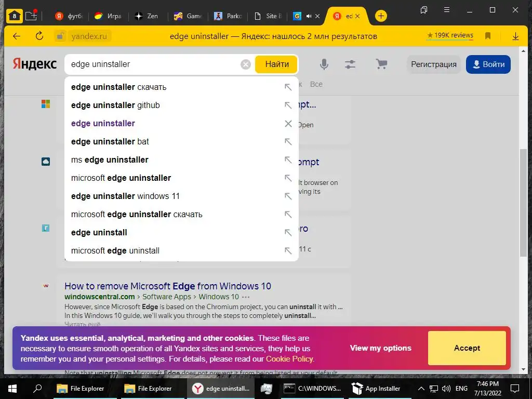The width and height of the screenshot is (532, 399).
Task: Click the Яндекс logo
Action: click(35, 64)
